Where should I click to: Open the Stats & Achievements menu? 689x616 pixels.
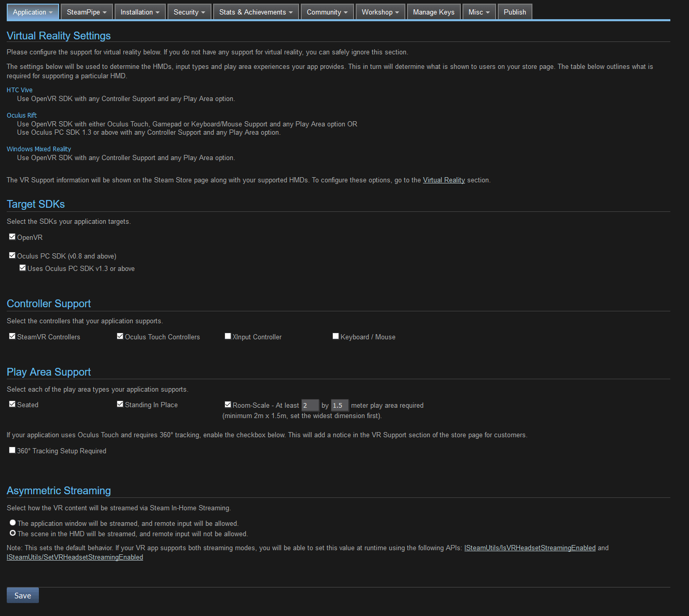[255, 11]
